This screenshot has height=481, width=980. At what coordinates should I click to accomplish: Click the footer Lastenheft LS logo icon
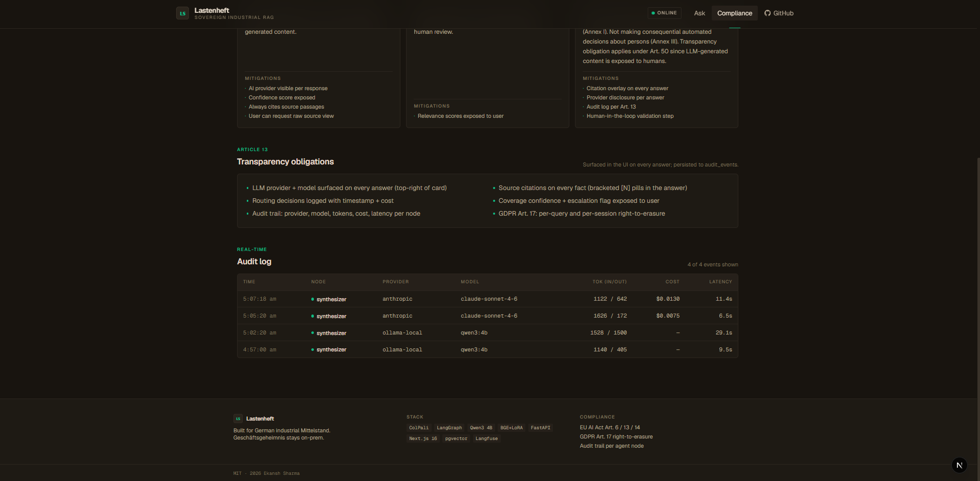point(238,419)
